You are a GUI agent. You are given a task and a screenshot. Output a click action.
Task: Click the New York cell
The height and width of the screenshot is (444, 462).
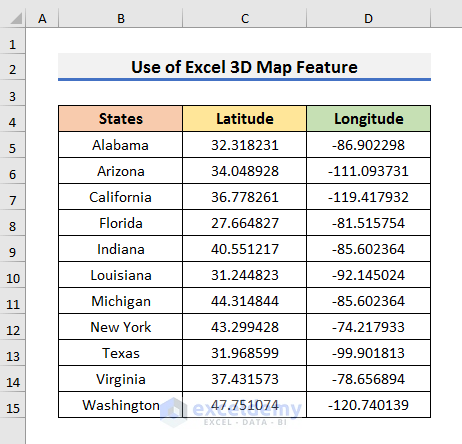click(121, 327)
